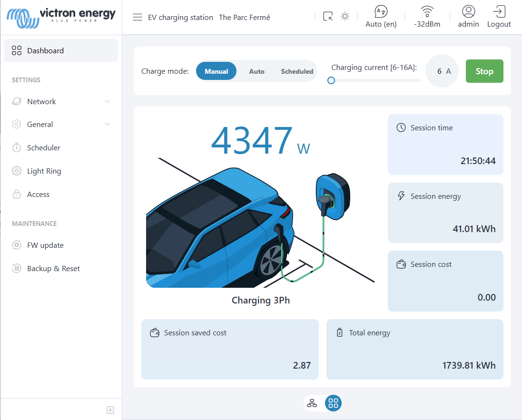
Task: Click the Dashboard grid icon in sidebar
Action: click(x=17, y=50)
